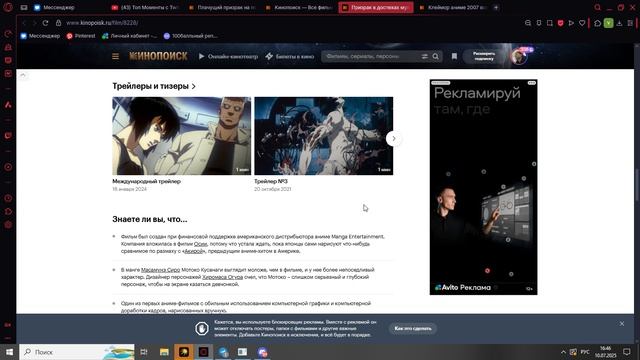Click the Как это сделать button
Viewport: 640px width, 360px height.
click(x=413, y=329)
